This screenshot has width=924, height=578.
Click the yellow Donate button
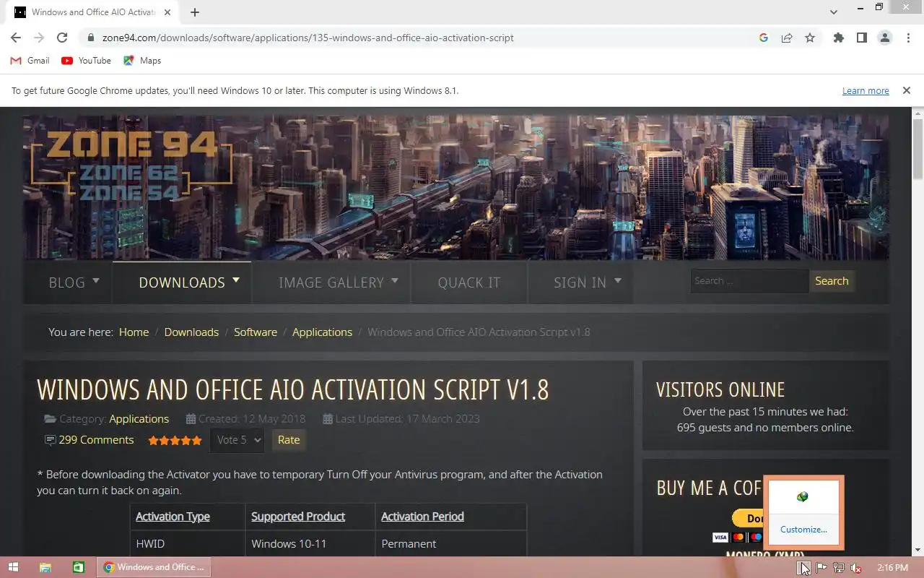pyautogui.click(x=748, y=518)
